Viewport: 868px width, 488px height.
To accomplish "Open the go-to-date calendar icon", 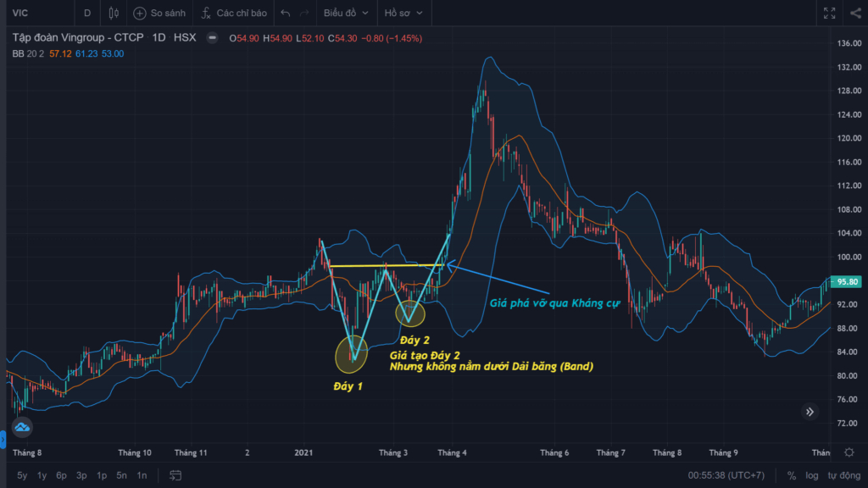I will tap(175, 475).
